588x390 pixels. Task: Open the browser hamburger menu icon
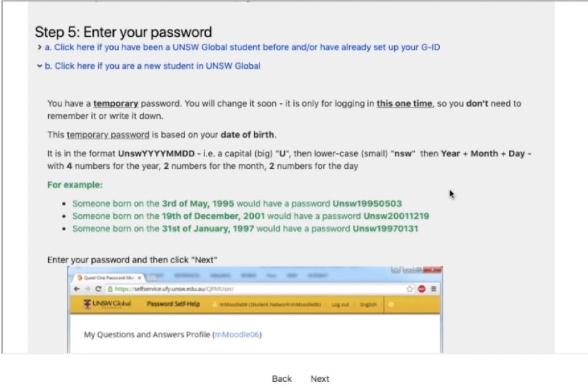click(433, 289)
